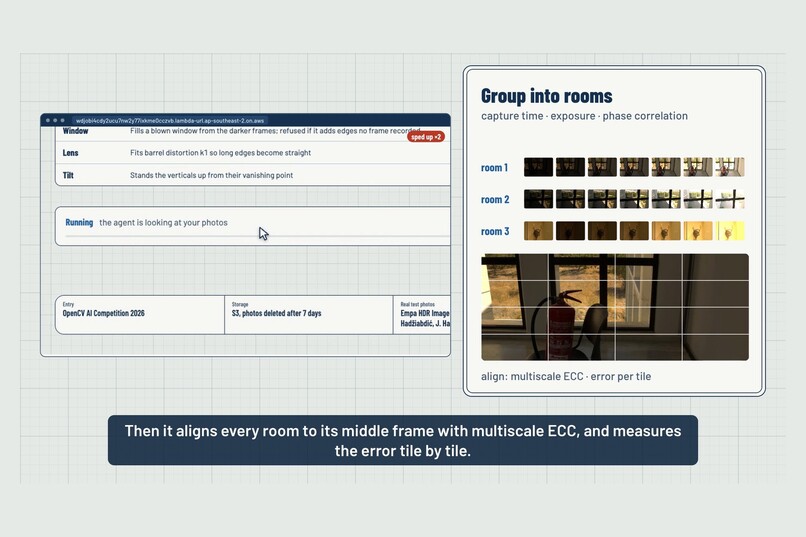The image size is (806, 537).
Task: Select the brightest last thumbnail in room 1
Action: click(729, 167)
